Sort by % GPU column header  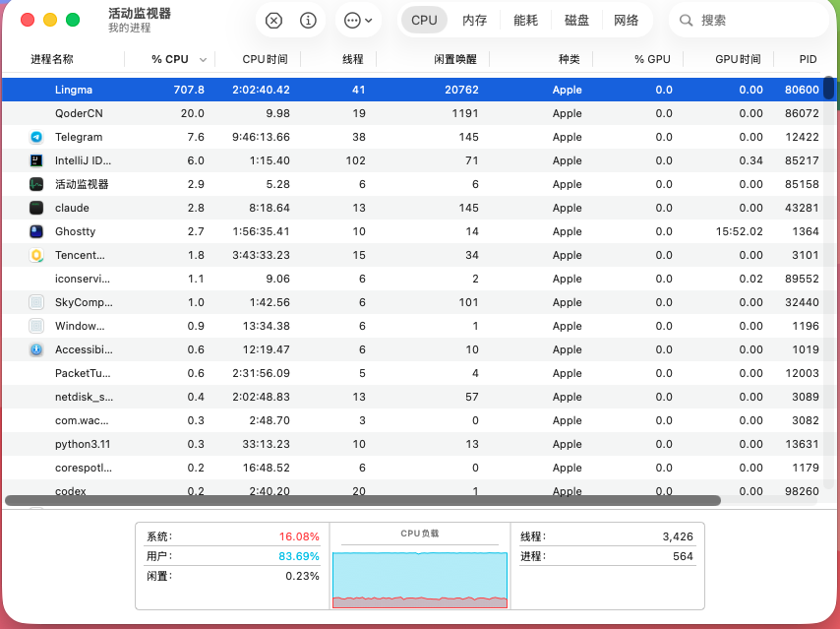[x=652, y=59]
